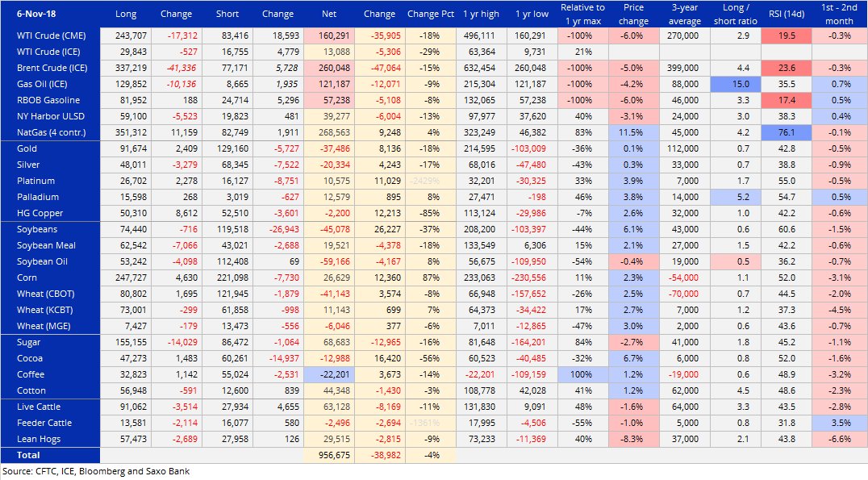Select the Lean Hogs row label
The height and width of the screenshot is (480, 868).
click(37, 439)
